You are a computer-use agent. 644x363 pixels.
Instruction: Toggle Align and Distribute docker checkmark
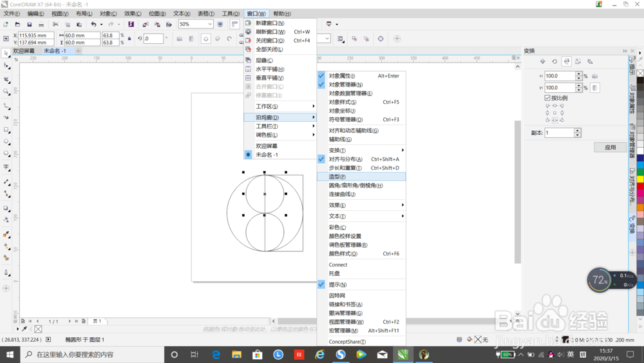[x=321, y=159]
